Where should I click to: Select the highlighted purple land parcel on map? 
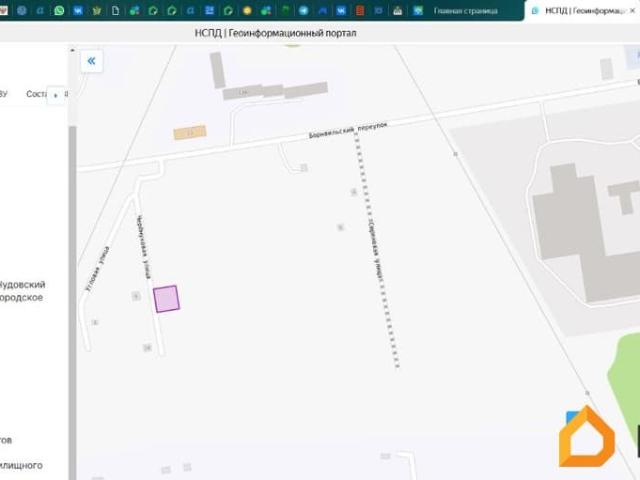point(167,299)
